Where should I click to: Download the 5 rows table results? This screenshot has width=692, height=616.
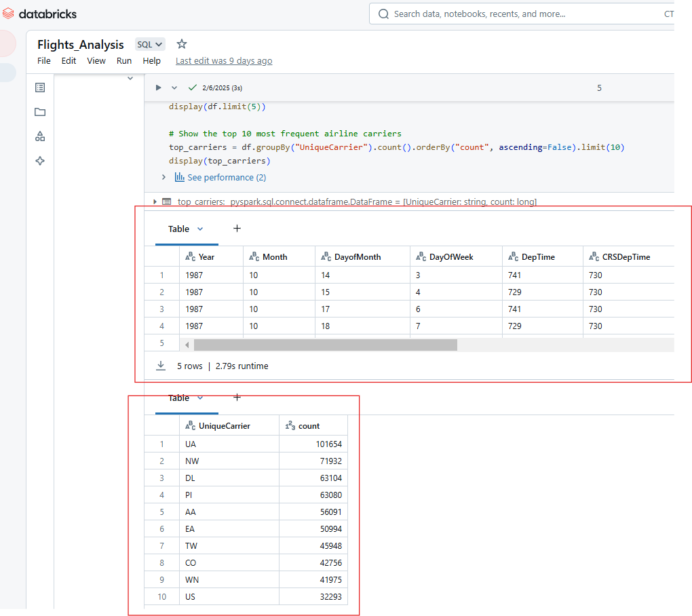point(161,366)
